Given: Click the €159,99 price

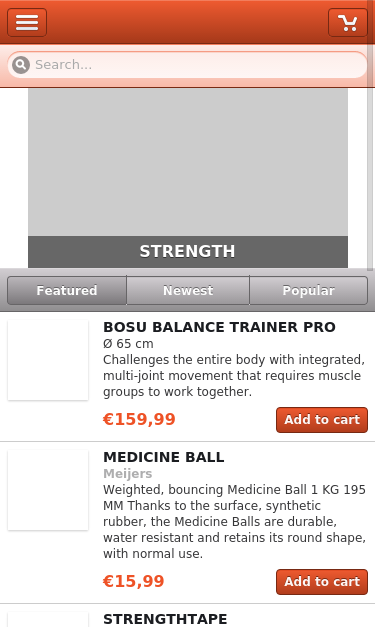Looking at the screenshot, I should [x=139, y=419].
